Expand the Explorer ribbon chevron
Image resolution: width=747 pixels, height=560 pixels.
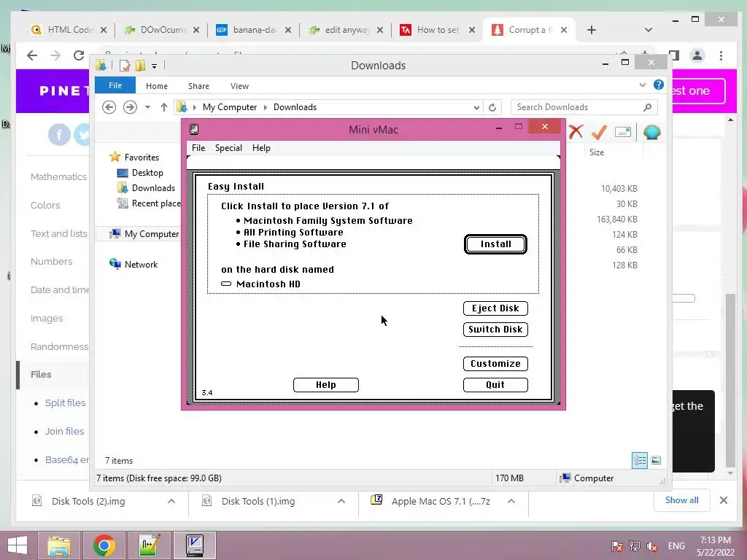pyautogui.click(x=642, y=85)
